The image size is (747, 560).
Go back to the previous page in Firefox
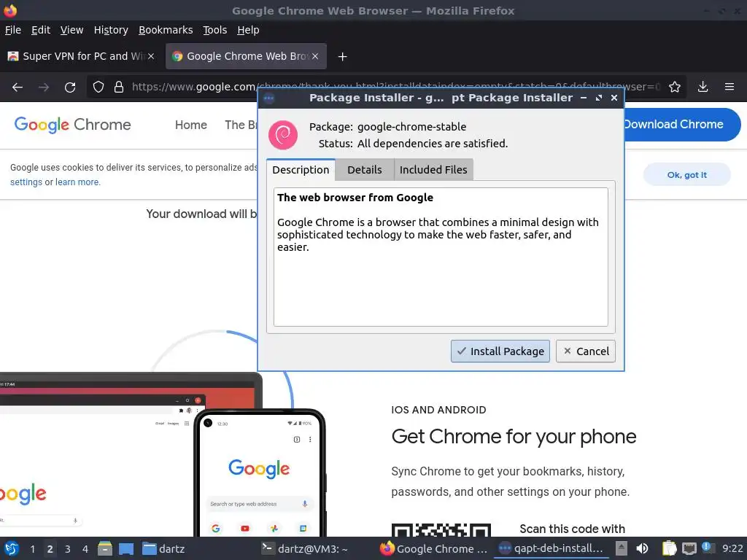pyautogui.click(x=18, y=87)
